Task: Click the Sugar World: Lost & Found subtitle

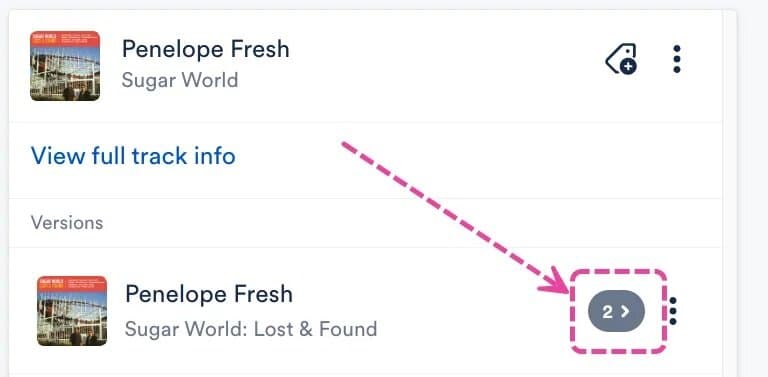Action: (251, 329)
